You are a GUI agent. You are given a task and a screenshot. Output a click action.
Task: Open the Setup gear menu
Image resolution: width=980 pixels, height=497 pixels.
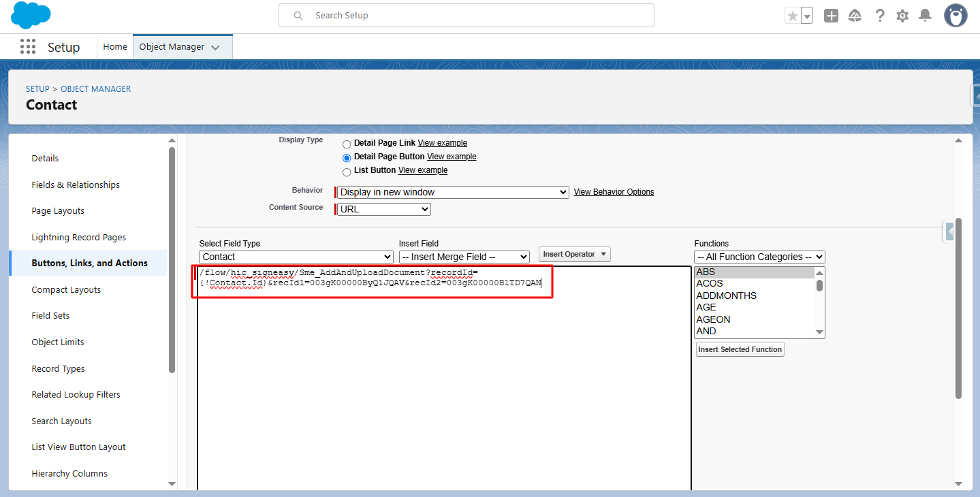(902, 16)
